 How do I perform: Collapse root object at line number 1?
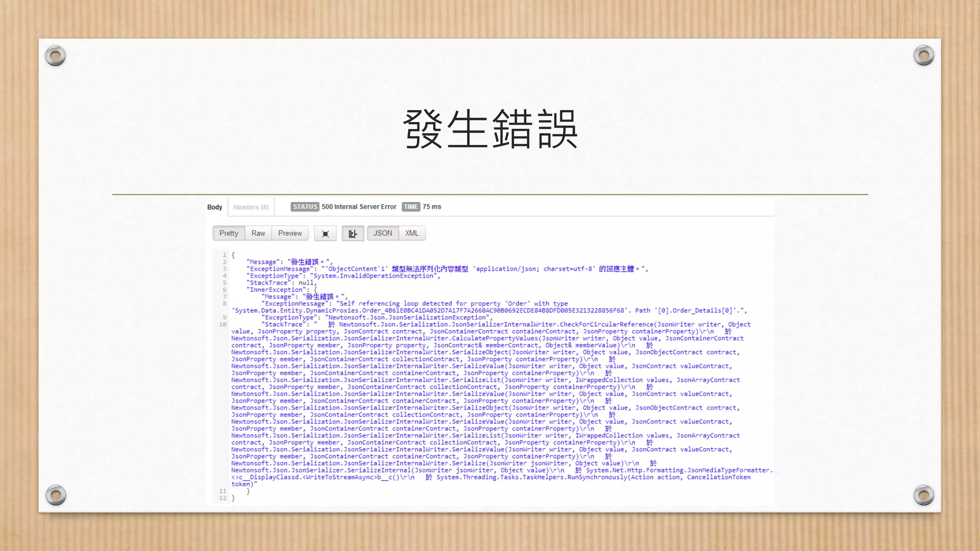(224, 255)
